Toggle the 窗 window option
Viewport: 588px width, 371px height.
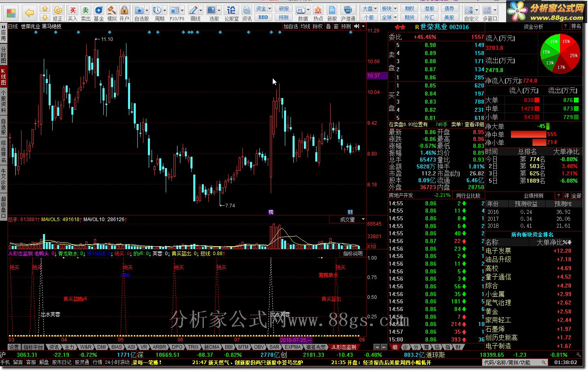pos(336,26)
